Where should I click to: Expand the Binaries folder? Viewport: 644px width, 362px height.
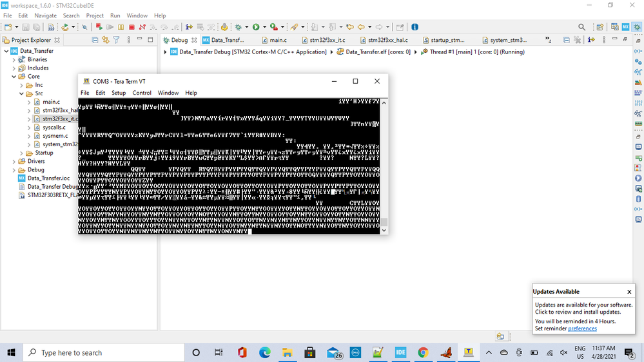(14, 59)
